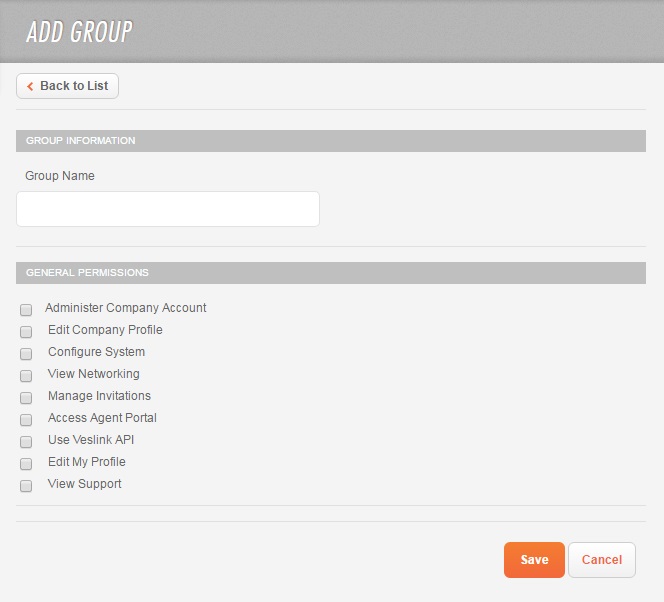664x602 pixels.
Task: Toggle the Edit My Profile checkbox
Action: (26, 464)
